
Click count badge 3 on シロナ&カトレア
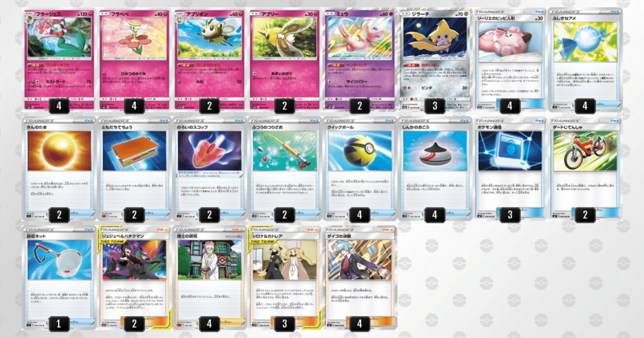[x=285, y=323]
